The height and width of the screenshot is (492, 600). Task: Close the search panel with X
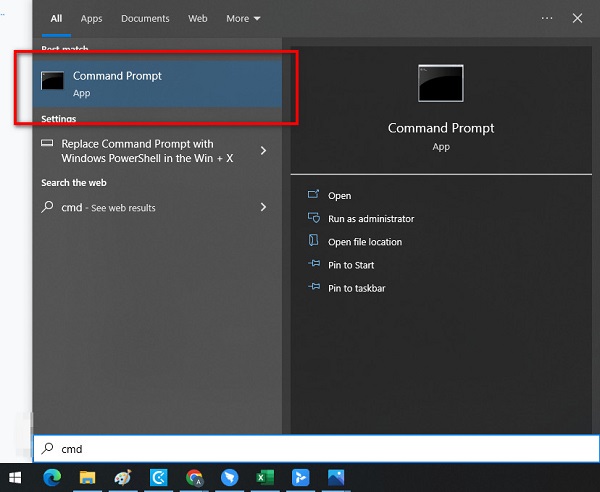[x=577, y=18]
